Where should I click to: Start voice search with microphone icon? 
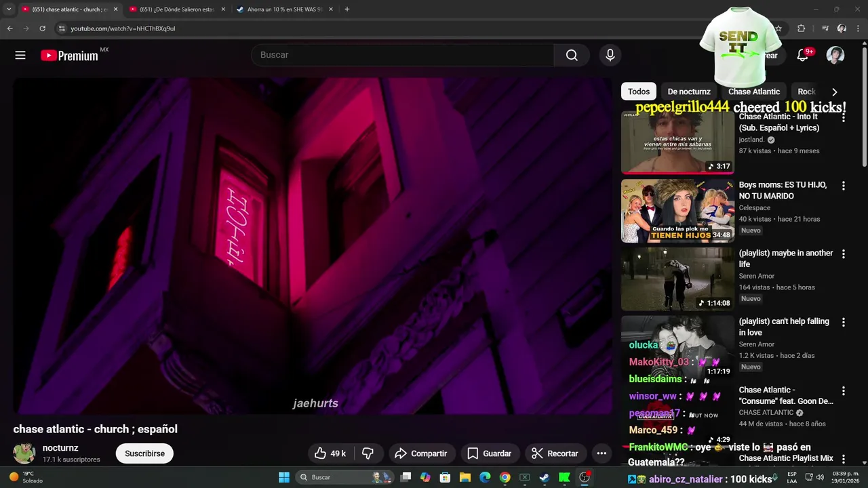click(610, 55)
